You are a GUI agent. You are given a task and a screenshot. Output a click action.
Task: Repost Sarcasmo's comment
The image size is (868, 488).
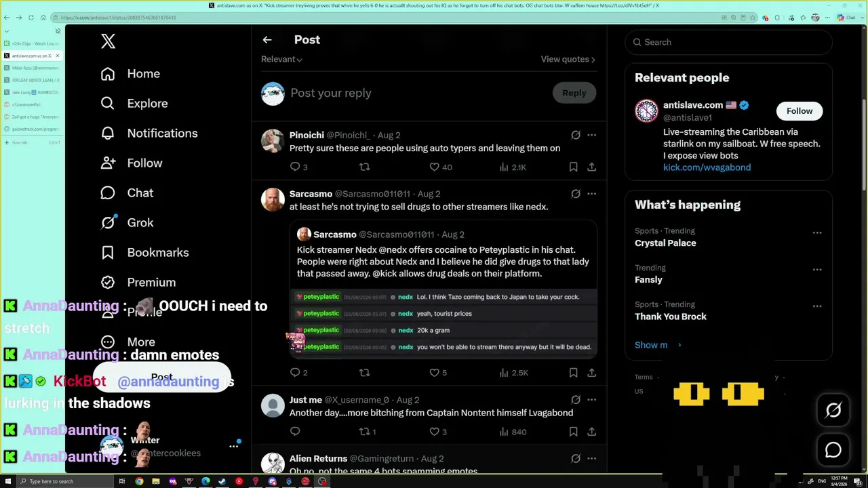365,372
